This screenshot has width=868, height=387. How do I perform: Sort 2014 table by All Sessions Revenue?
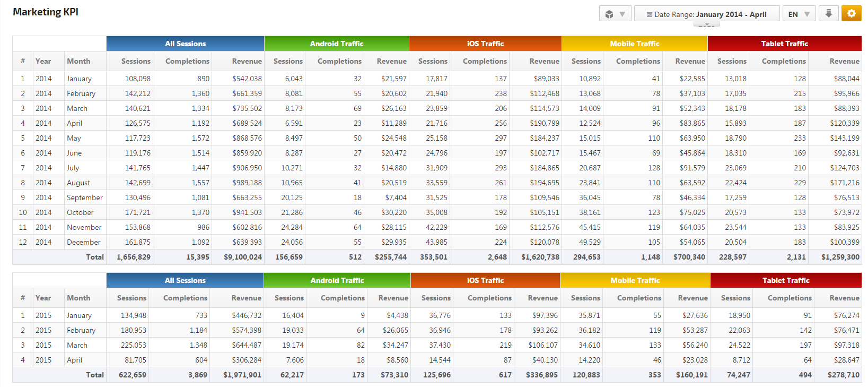[247, 61]
